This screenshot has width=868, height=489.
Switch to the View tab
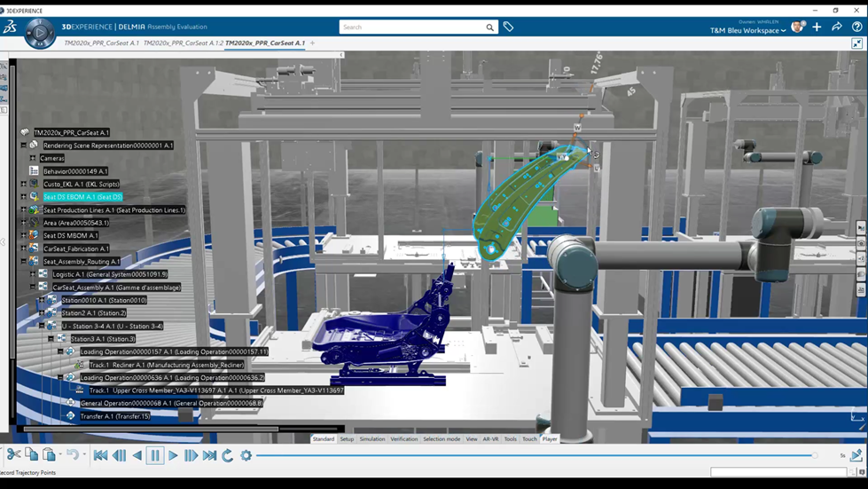point(471,439)
